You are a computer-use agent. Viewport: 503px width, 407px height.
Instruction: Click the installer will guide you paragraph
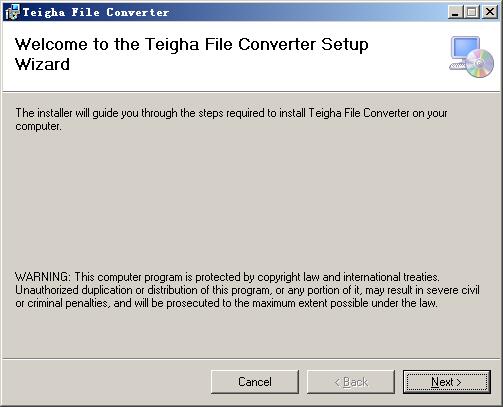(x=231, y=119)
